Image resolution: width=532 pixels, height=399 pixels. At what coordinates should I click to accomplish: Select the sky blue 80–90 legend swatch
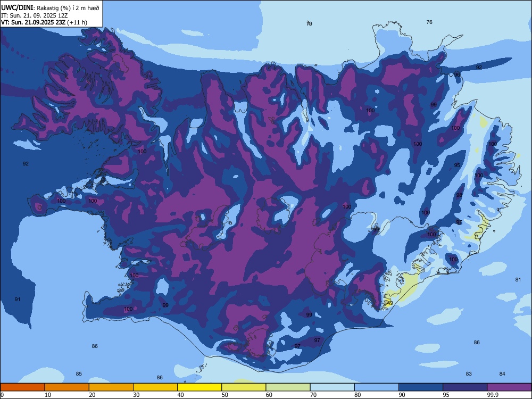pyautogui.click(x=377, y=387)
